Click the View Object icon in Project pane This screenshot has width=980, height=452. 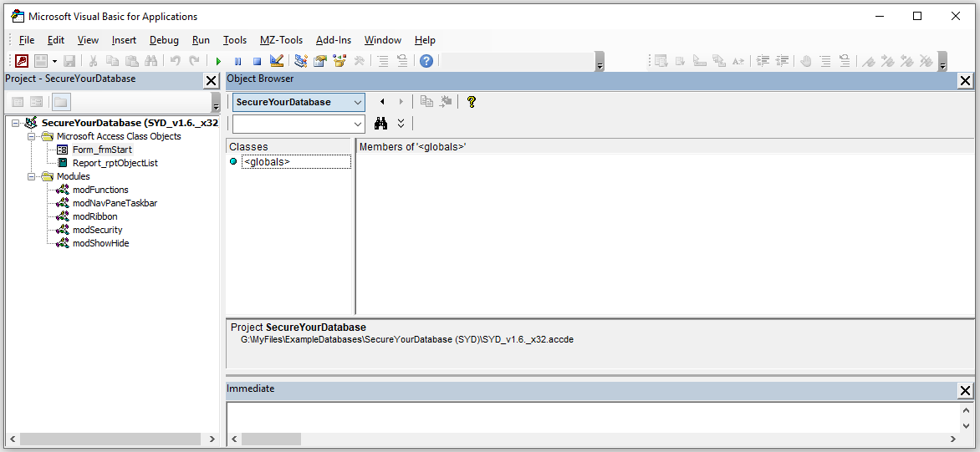point(37,102)
